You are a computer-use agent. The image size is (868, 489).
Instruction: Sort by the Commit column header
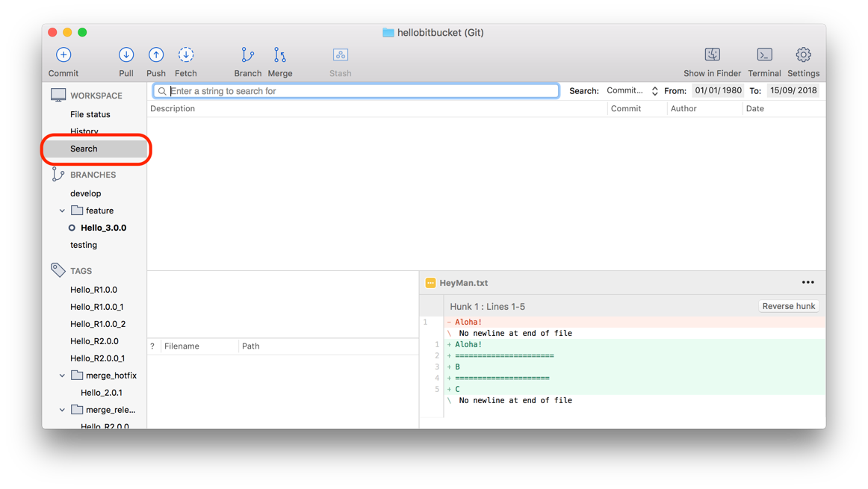click(625, 108)
